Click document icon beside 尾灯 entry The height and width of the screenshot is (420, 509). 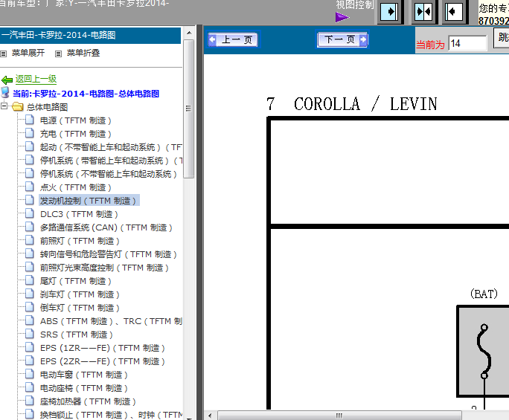(30, 280)
